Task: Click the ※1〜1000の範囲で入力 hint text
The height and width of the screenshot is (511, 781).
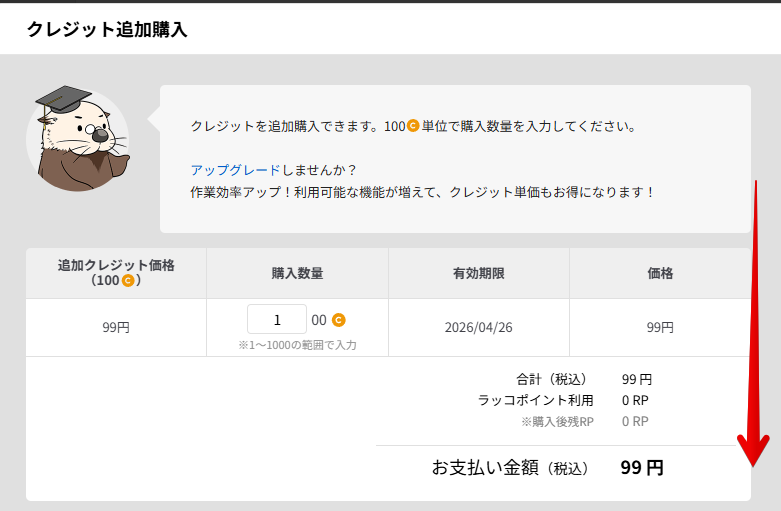Action: pyautogui.click(x=297, y=345)
